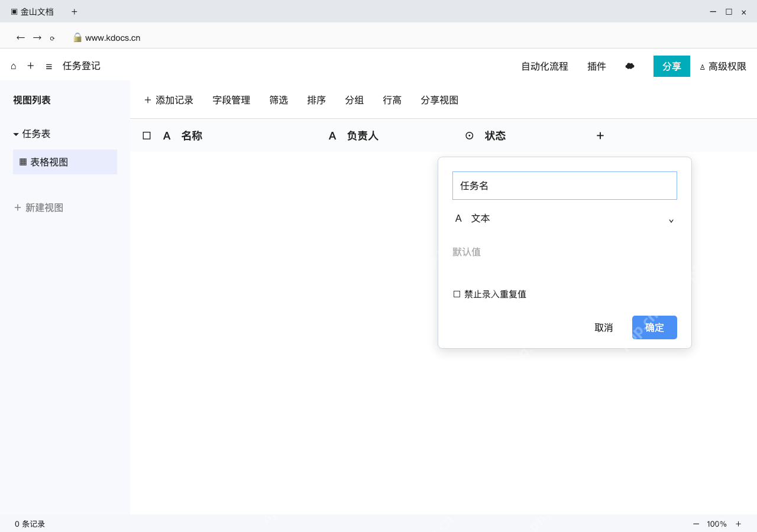Add a new column with plus icon
The image size is (757, 532).
coord(600,136)
